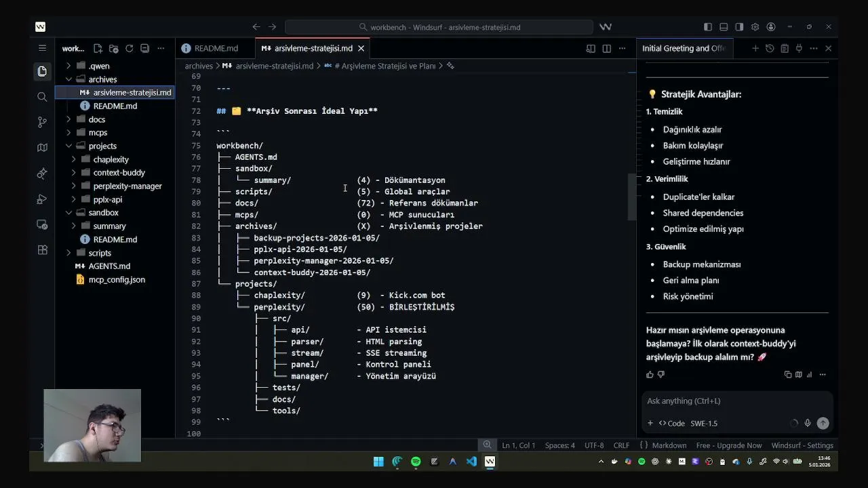Open the Cascade MCP plug icon
This screenshot has height=488, width=868.
(x=799, y=48)
